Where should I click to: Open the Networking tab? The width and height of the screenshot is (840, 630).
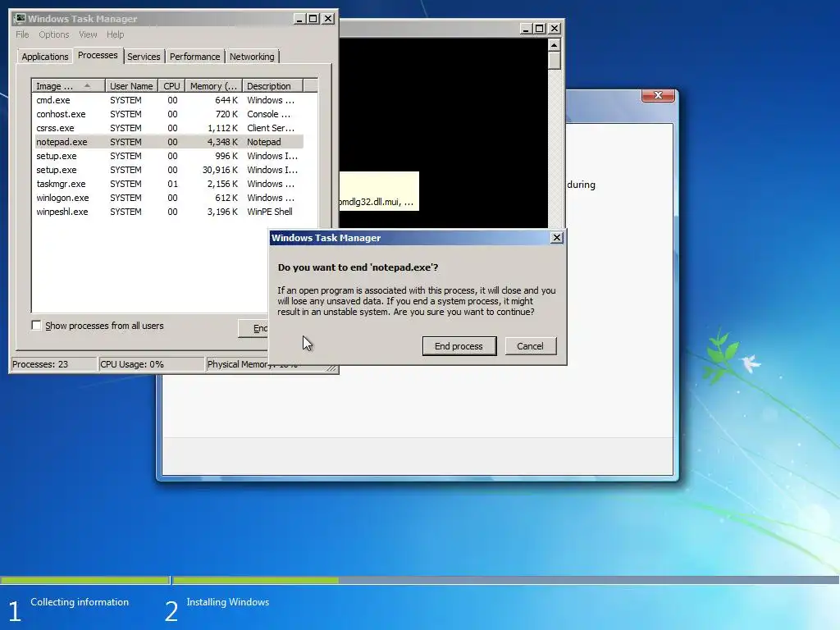pyautogui.click(x=252, y=57)
